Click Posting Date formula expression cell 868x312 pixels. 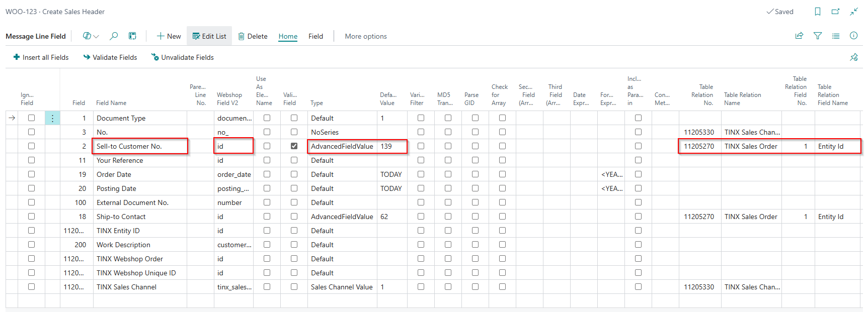pos(611,188)
